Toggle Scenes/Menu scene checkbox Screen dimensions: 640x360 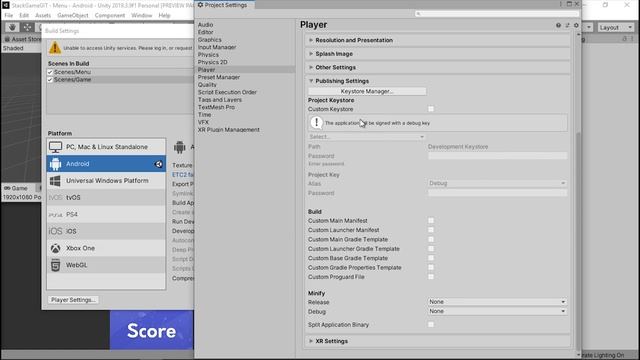[x=50, y=72]
